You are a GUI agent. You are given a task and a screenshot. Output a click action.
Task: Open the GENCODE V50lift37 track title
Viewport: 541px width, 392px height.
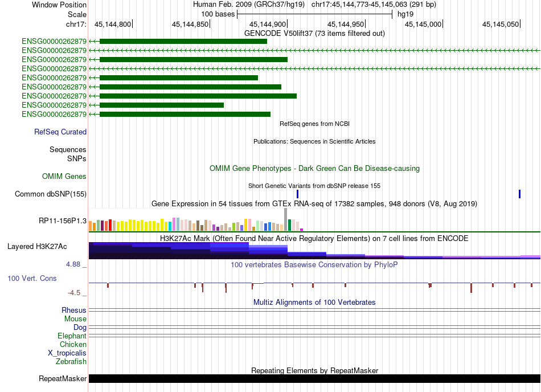314,34
